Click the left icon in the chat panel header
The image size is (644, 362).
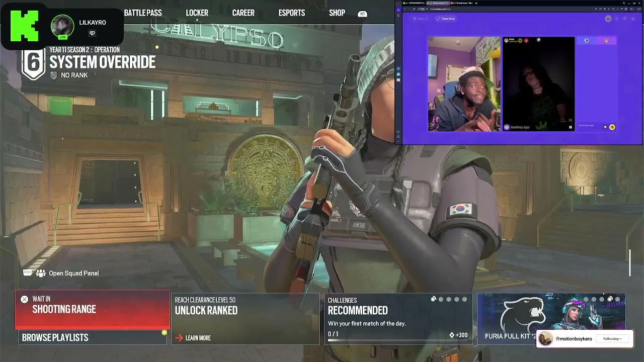pos(586,40)
